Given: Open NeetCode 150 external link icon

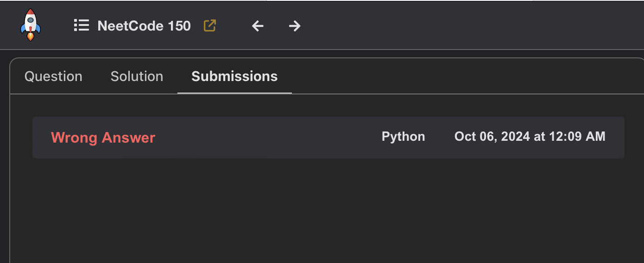Looking at the screenshot, I should [210, 25].
